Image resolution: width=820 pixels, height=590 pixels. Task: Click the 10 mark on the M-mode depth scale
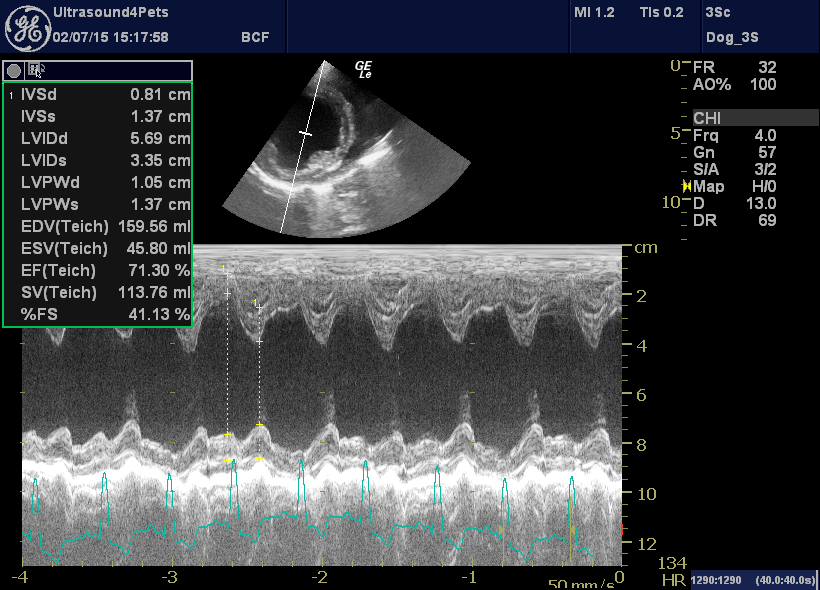coord(647,494)
